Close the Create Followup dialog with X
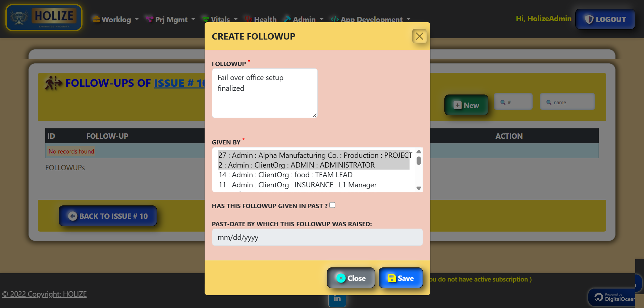 point(419,36)
